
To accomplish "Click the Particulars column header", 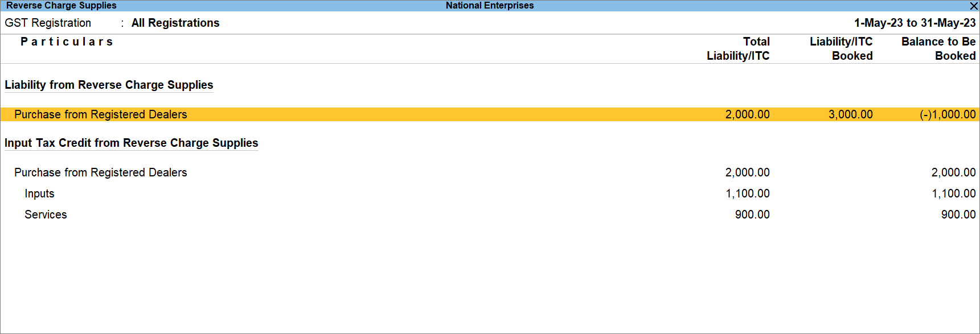I will 67,42.
